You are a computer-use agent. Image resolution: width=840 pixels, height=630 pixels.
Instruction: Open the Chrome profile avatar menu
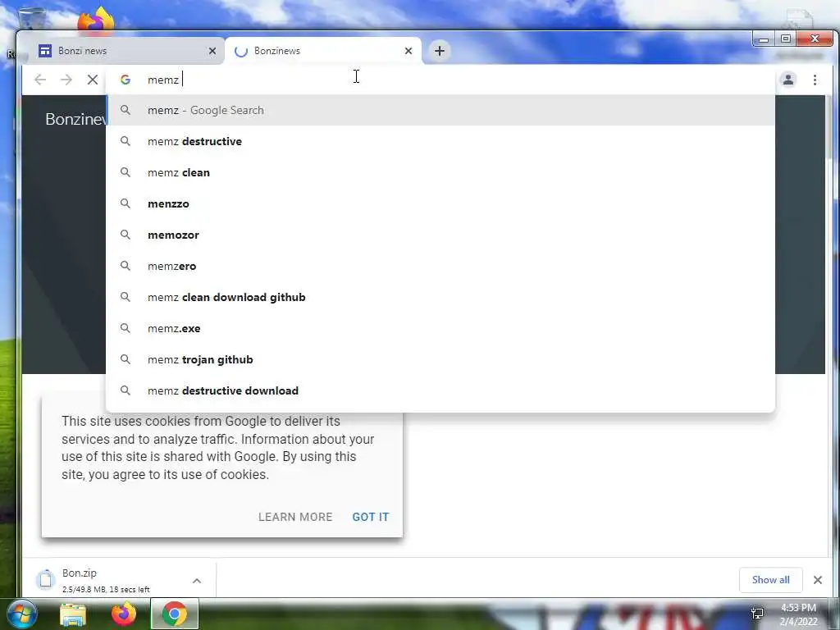tap(788, 80)
